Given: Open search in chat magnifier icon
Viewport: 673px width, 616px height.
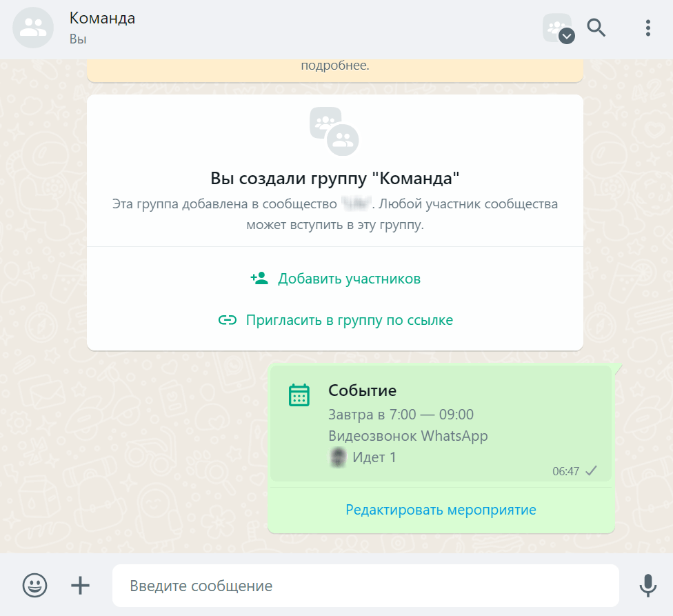Looking at the screenshot, I should [596, 28].
